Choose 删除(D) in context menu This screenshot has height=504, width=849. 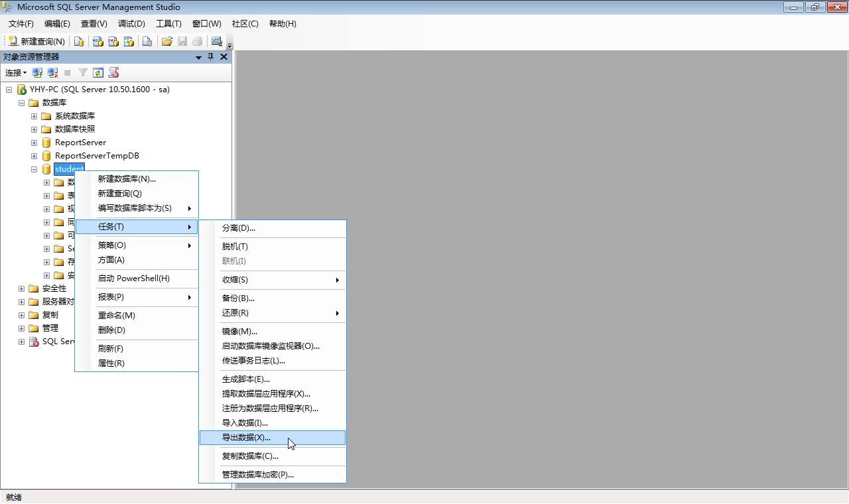point(137,330)
